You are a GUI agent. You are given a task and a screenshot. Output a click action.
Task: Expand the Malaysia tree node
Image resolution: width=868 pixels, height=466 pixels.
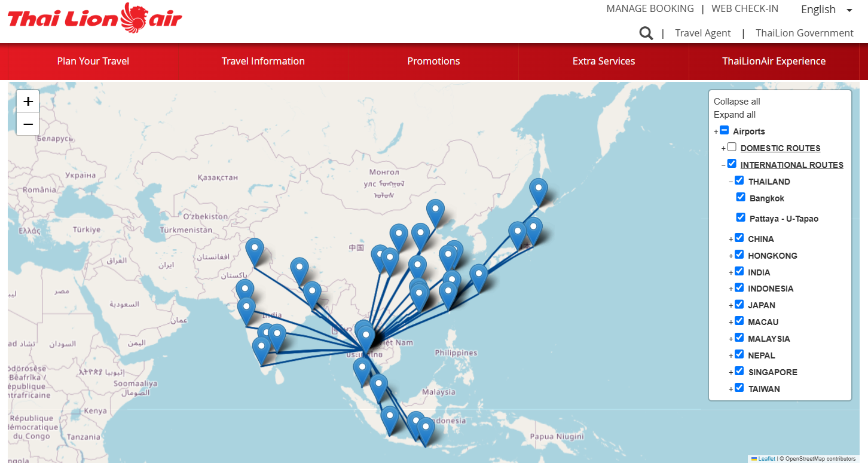click(731, 339)
